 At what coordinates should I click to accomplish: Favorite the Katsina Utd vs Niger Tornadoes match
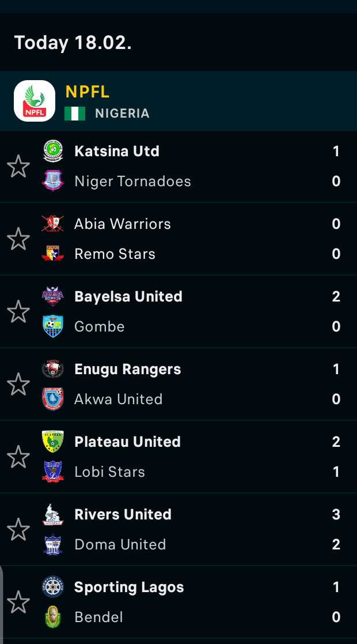[x=18, y=167]
